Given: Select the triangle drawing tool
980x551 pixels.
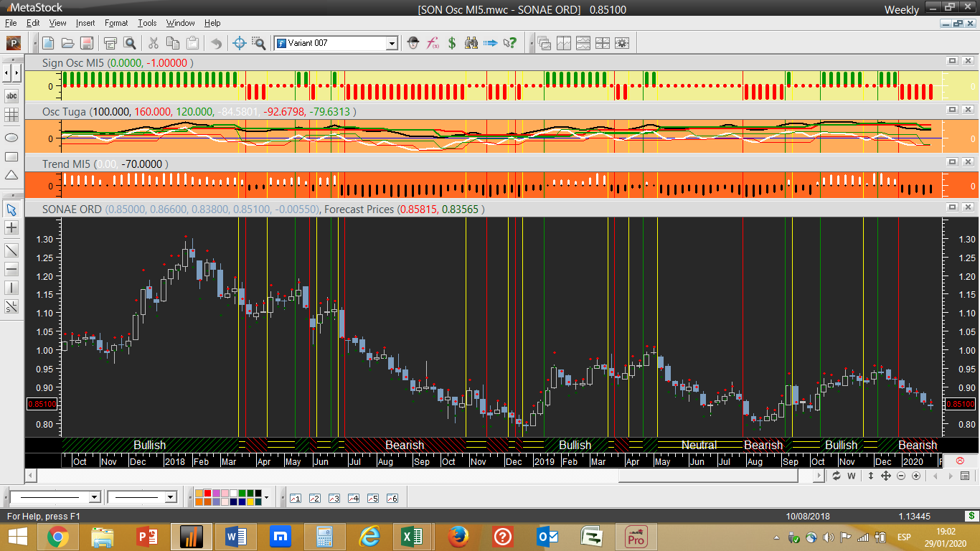Looking at the screenshot, I should coord(11,175).
